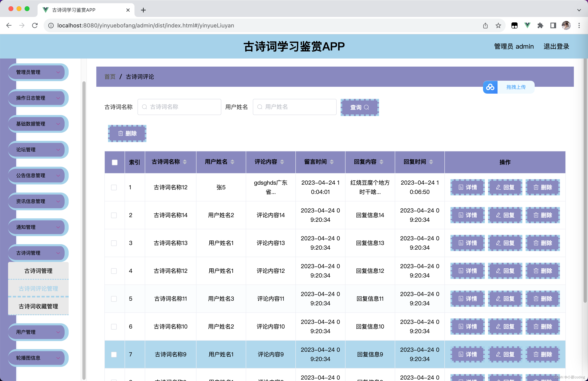Viewport: 588px width, 381px height.
Task: Open the tab search chevron
Action: point(579,10)
